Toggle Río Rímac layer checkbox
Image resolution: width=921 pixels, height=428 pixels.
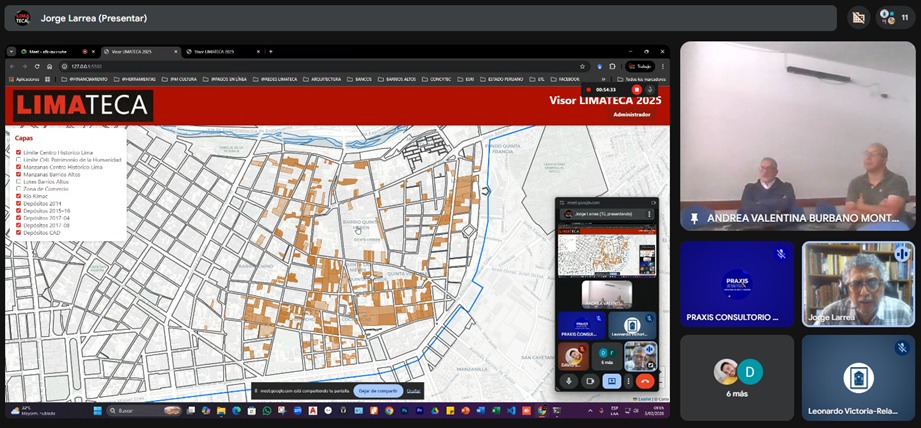coord(19,196)
